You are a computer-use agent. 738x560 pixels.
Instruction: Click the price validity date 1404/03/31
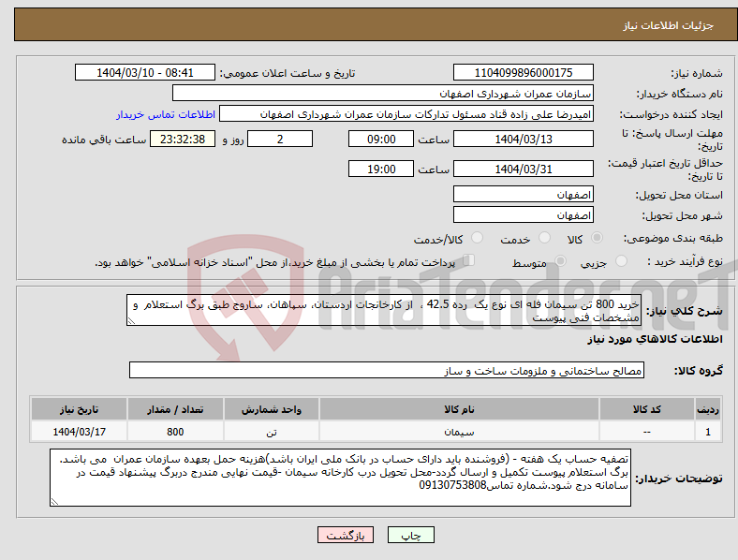click(x=524, y=169)
